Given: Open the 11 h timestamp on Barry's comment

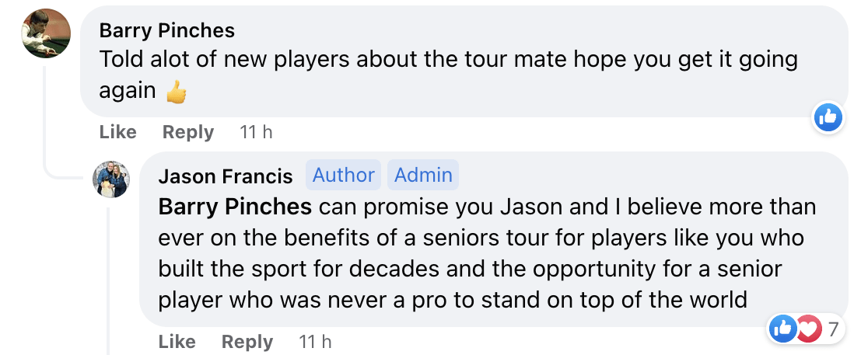Looking at the screenshot, I should tap(256, 133).
